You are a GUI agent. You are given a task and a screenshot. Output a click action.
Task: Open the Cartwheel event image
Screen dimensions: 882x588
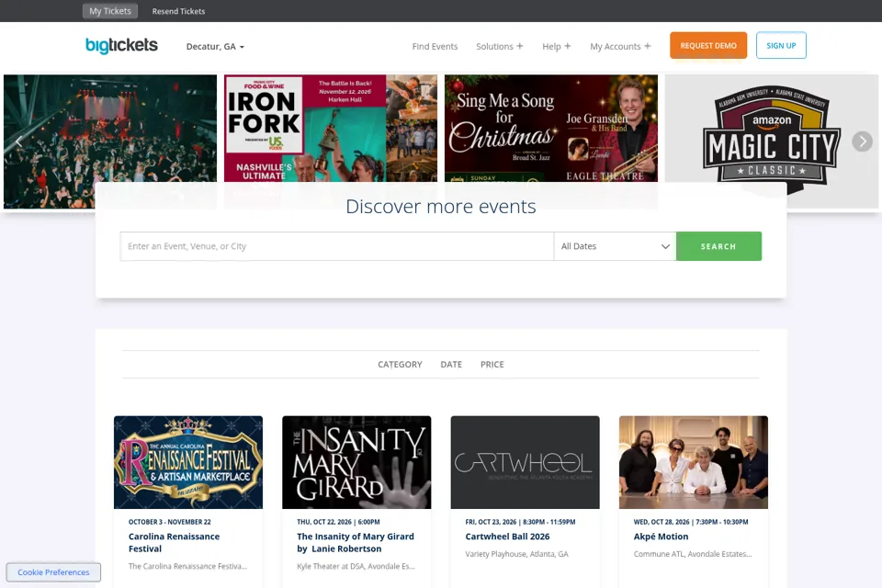[525, 462]
